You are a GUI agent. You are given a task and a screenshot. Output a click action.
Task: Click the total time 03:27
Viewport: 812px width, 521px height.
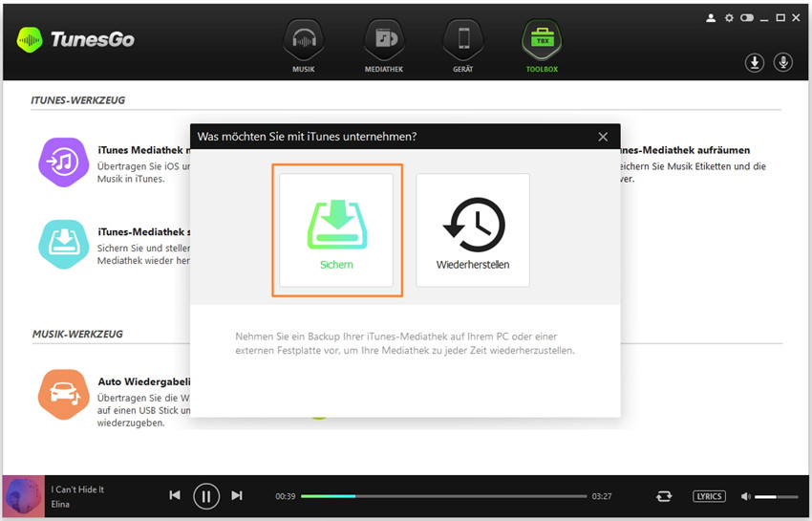coord(602,497)
